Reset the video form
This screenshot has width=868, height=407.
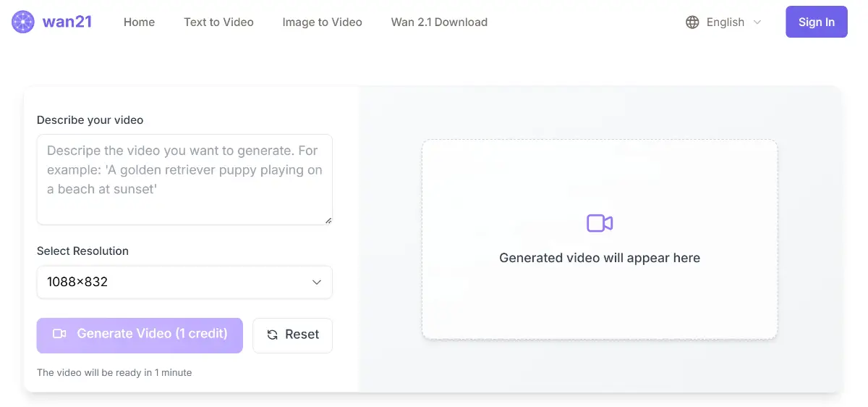coord(292,335)
